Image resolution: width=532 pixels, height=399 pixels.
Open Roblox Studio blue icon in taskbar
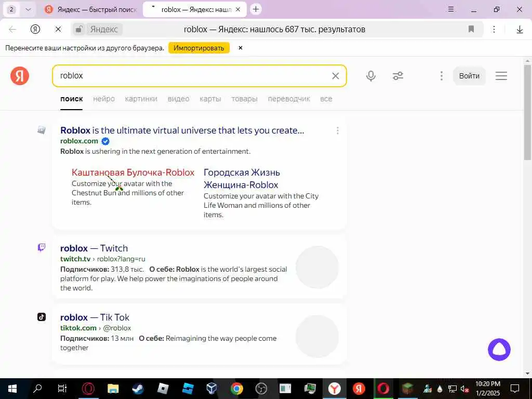click(188, 389)
